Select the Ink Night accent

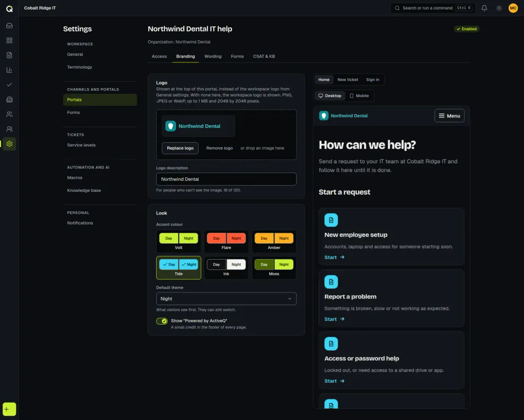(236, 264)
